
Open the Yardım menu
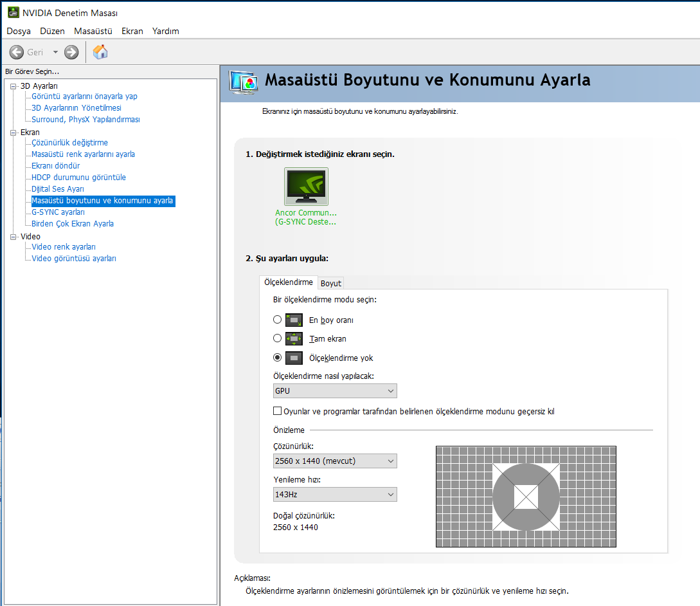pos(166,32)
